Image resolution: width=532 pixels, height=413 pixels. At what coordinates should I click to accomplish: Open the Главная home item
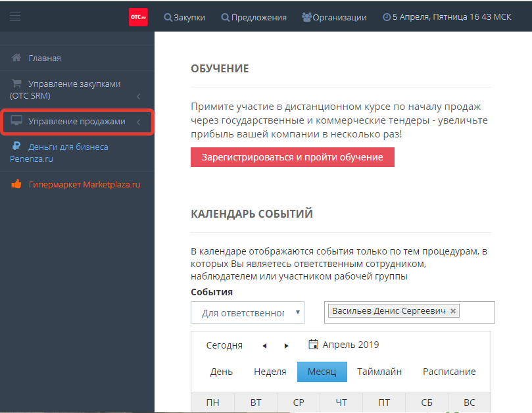point(44,58)
